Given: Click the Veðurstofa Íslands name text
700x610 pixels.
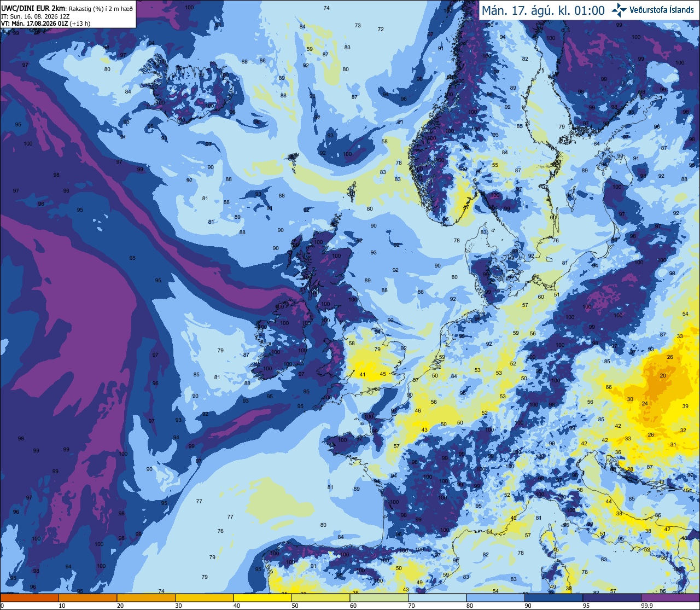Looking at the screenshot, I should (662, 10).
